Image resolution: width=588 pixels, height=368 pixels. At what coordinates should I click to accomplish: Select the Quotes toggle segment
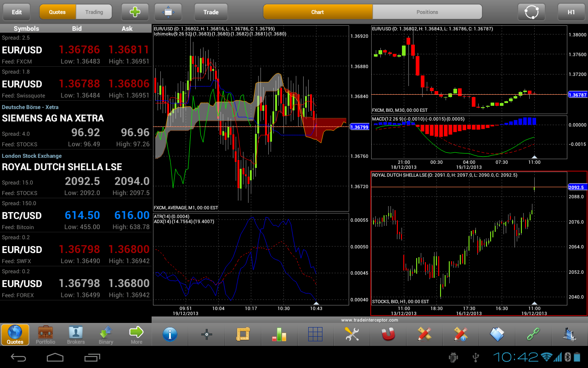pyautogui.click(x=57, y=12)
